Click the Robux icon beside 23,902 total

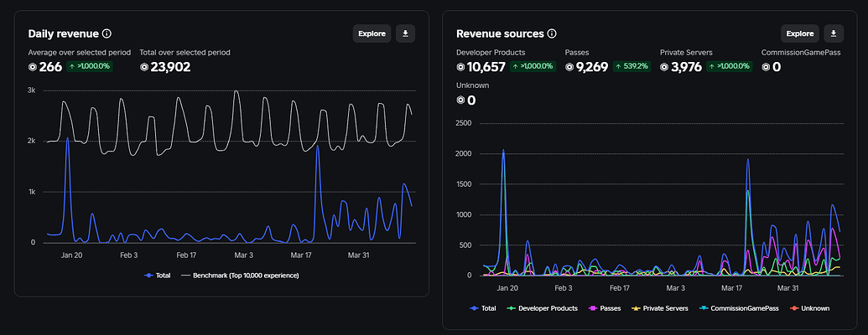(144, 67)
